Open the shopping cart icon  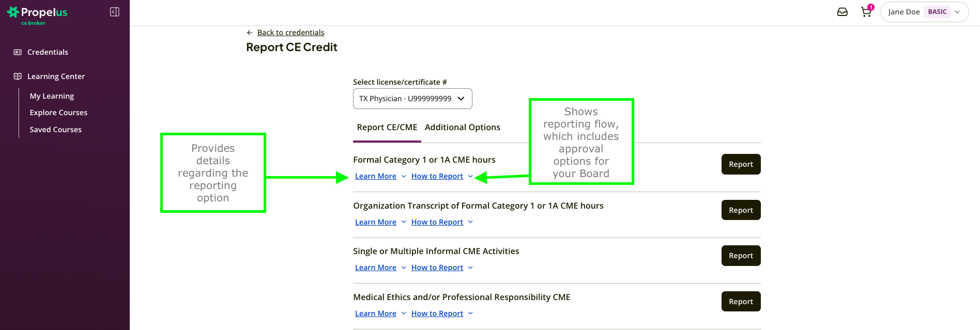click(x=866, y=12)
